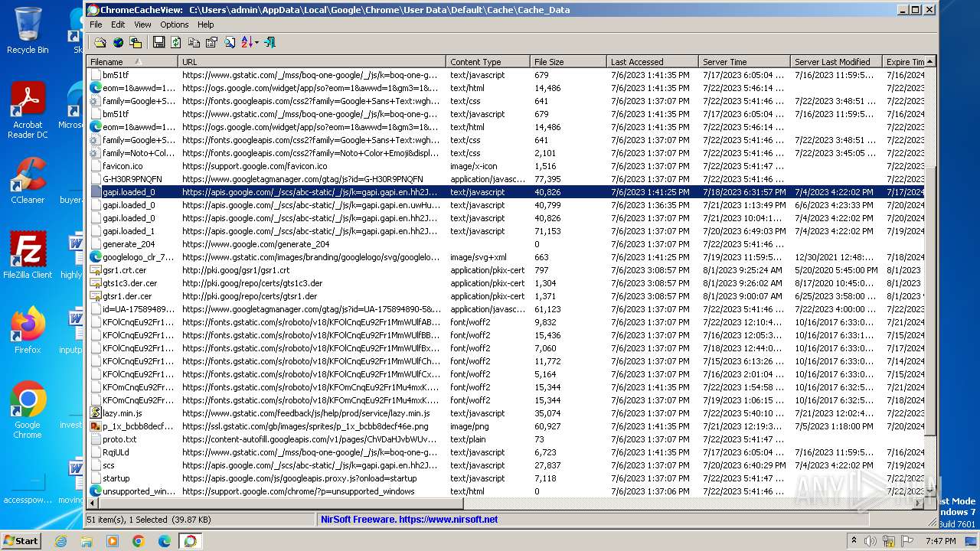Image resolution: width=980 pixels, height=551 pixels.
Task: Open the Firefox desktop icon
Action: pos(28,330)
